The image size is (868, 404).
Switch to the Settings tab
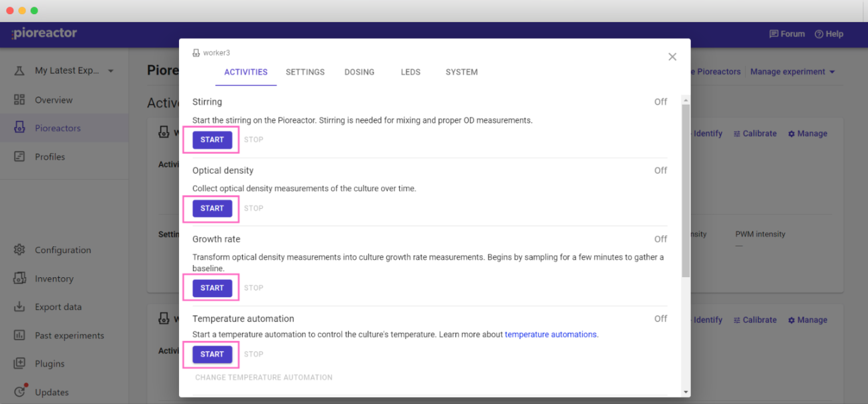point(305,72)
